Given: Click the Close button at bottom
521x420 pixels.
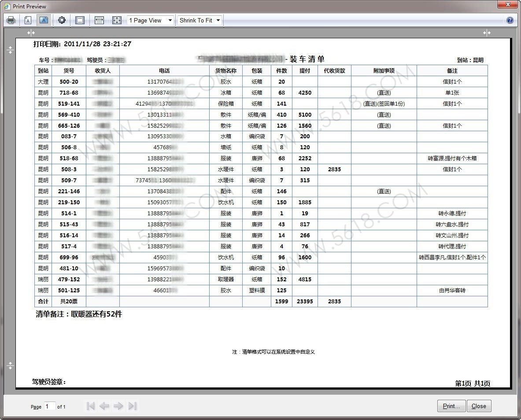Looking at the screenshot, I should click(479, 406).
